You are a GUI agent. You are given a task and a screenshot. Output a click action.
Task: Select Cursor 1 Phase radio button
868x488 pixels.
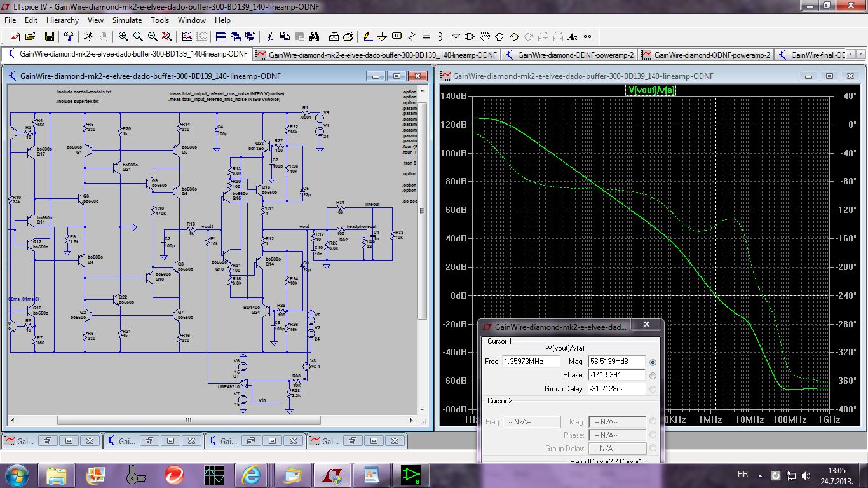tap(653, 376)
